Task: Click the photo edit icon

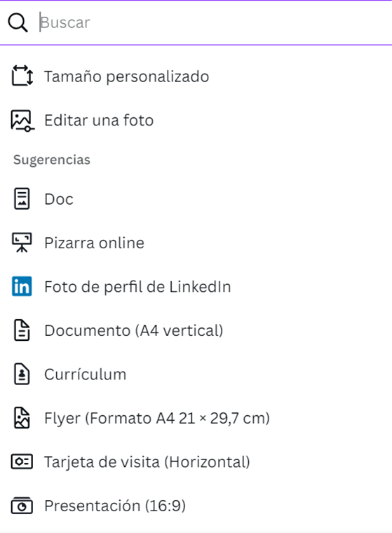Action: pyautogui.click(x=22, y=121)
